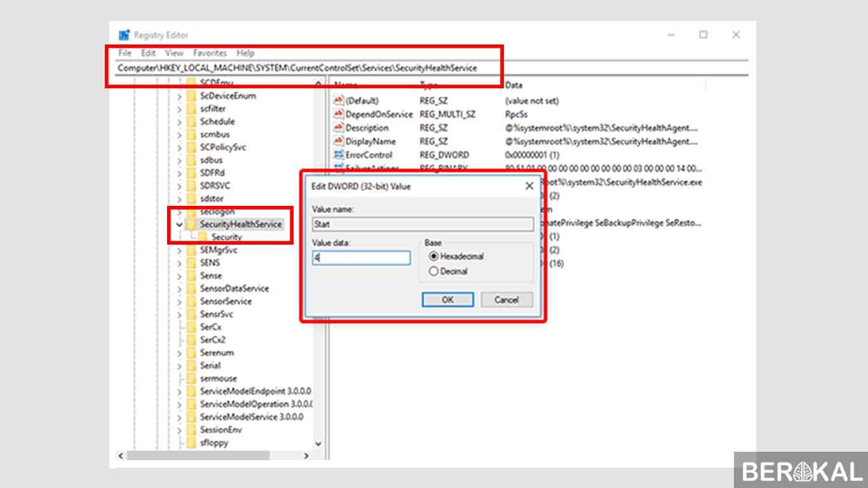Click the SensorDataService folder icon
The height and width of the screenshot is (488, 868).
pos(191,288)
